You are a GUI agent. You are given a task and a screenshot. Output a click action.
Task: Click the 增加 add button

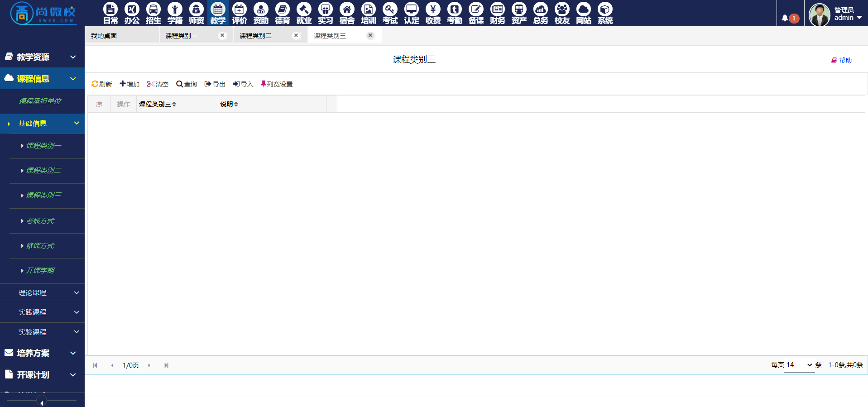pyautogui.click(x=129, y=84)
